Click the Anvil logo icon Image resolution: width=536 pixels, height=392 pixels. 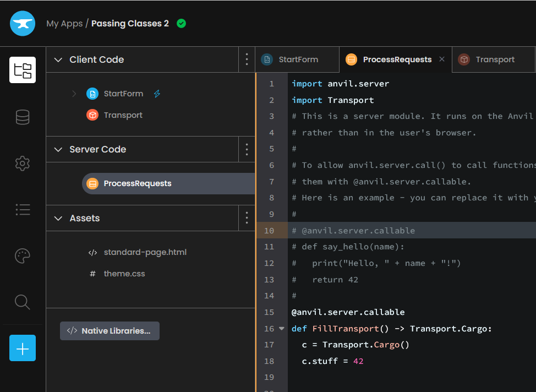(23, 23)
